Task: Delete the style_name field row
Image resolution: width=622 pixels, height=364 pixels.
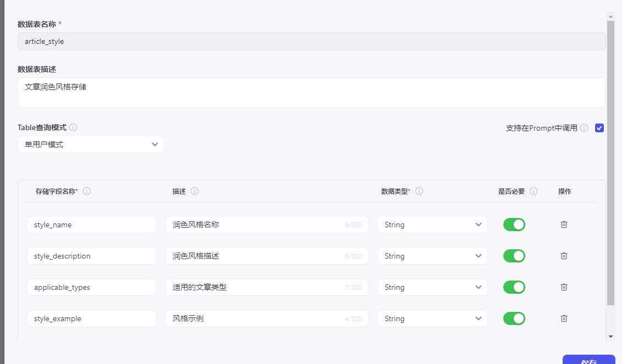Action: [564, 225]
